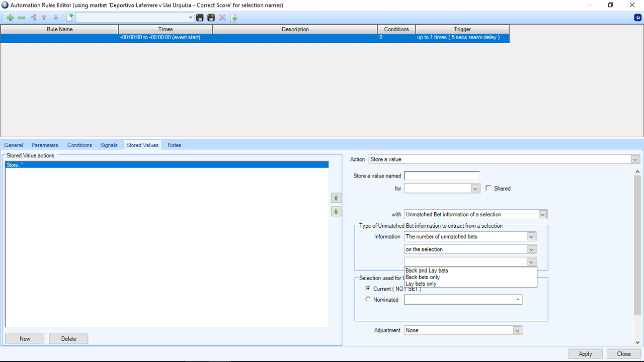Remove rule using green minus icon

pyautogui.click(x=22, y=18)
